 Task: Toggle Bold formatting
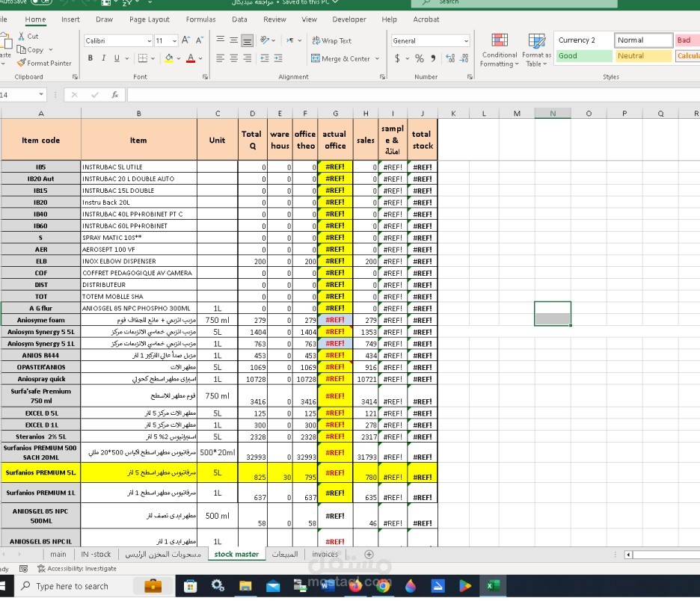pyautogui.click(x=90, y=58)
